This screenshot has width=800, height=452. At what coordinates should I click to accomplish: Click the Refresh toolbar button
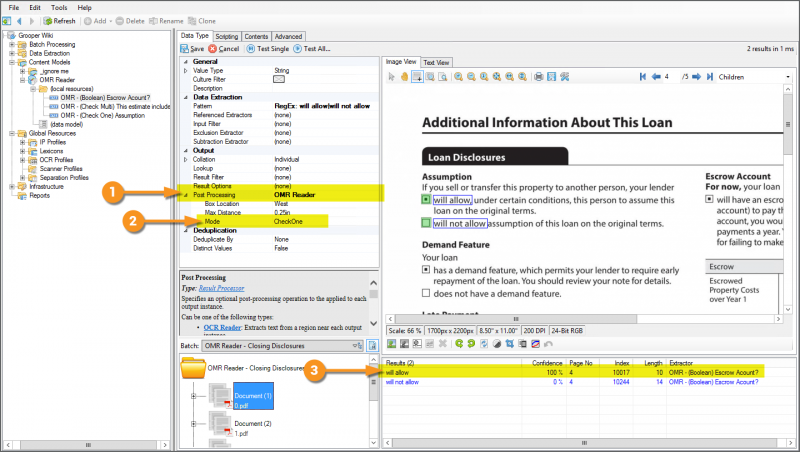[x=58, y=20]
